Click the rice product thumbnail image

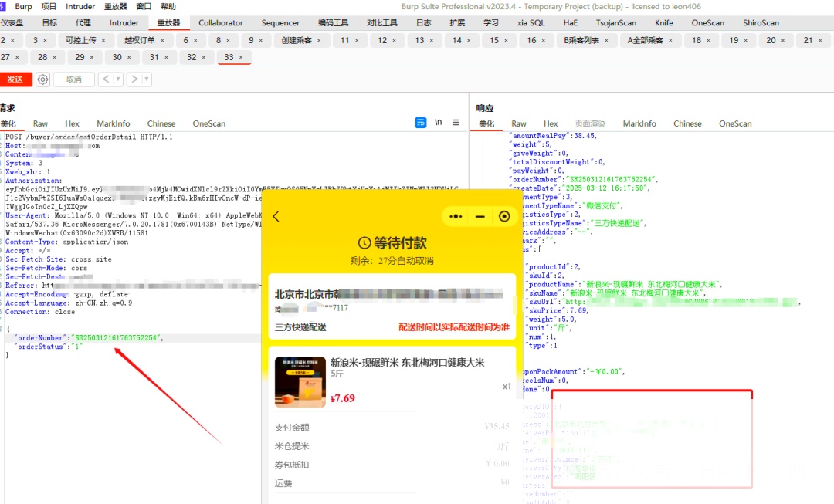click(300, 382)
